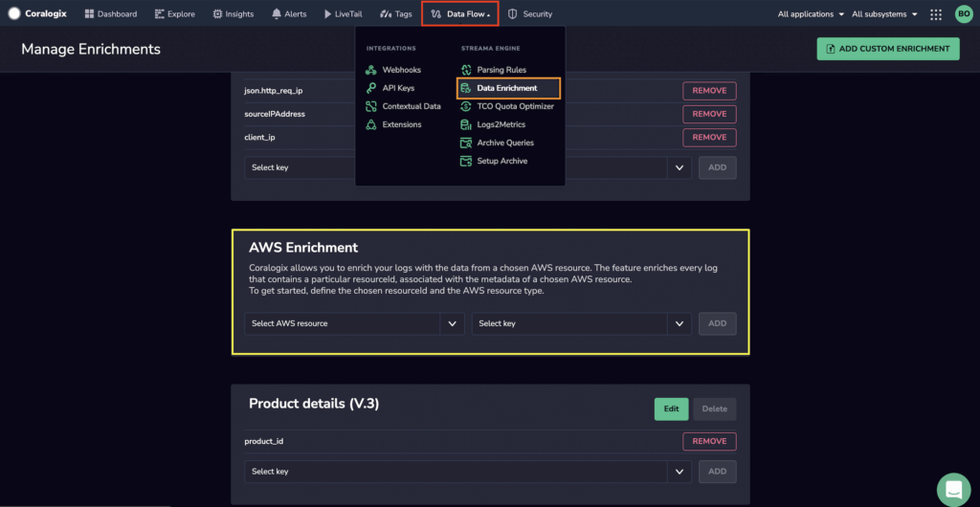Open Parsing Rules from Streama Engine
This screenshot has height=507, width=980.
click(493, 70)
